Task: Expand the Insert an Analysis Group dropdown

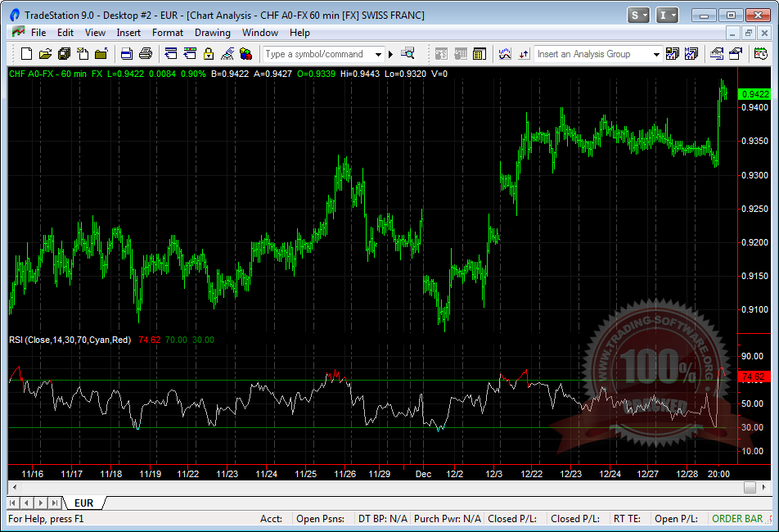Action: point(655,54)
